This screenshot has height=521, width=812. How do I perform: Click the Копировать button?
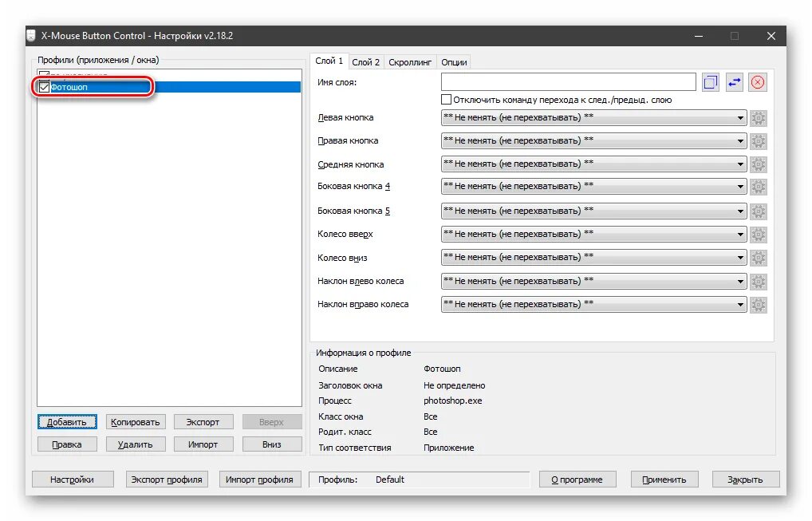[135, 422]
